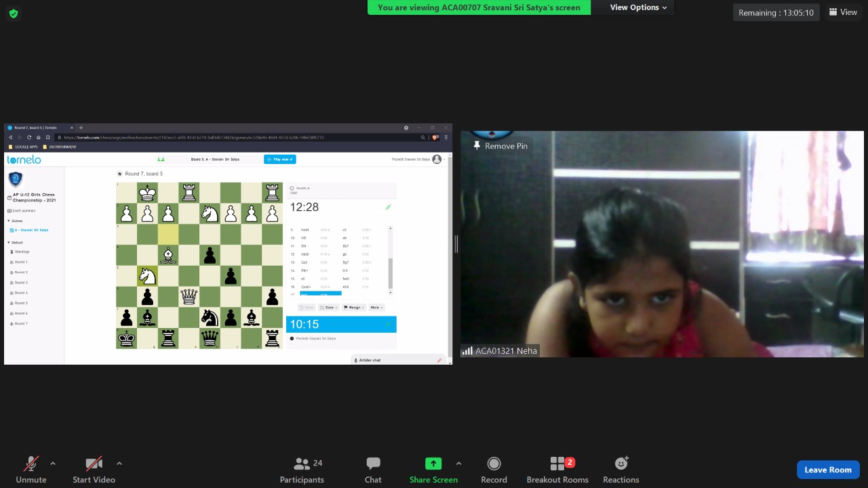Expand video options arrow beside Start Video
The width and height of the screenshot is (868, 488).
119,464
